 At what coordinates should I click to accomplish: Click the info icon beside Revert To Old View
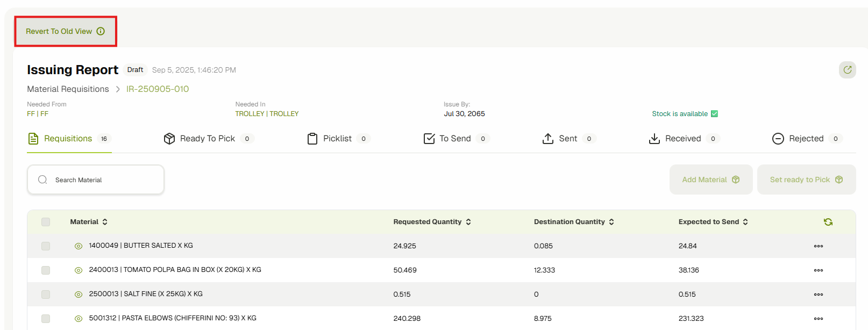click(x=101, y=31)
